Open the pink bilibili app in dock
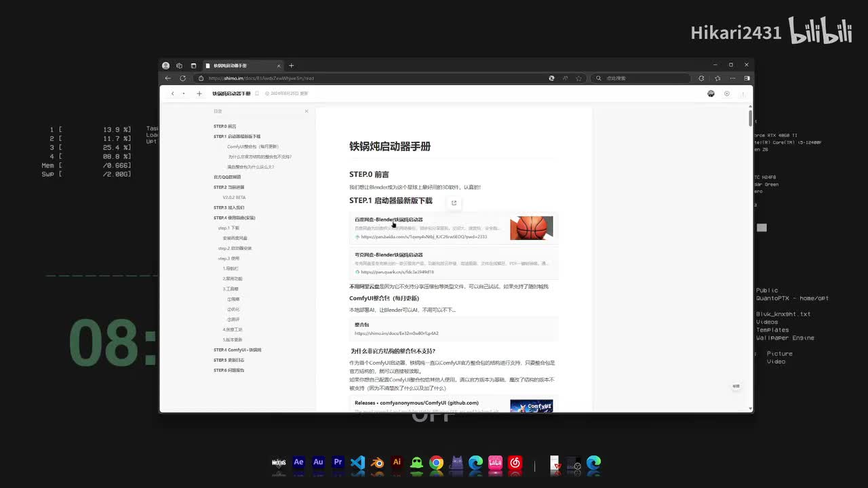 point(496,463)
